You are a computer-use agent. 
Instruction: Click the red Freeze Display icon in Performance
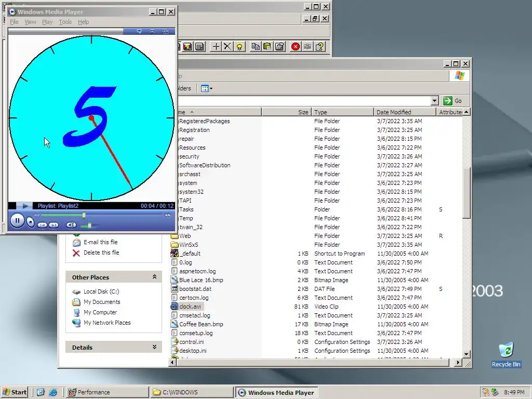(x=296, y=46)
